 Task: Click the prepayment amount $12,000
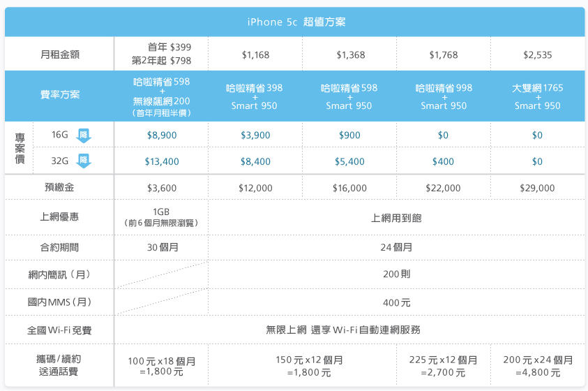[255, 188]
